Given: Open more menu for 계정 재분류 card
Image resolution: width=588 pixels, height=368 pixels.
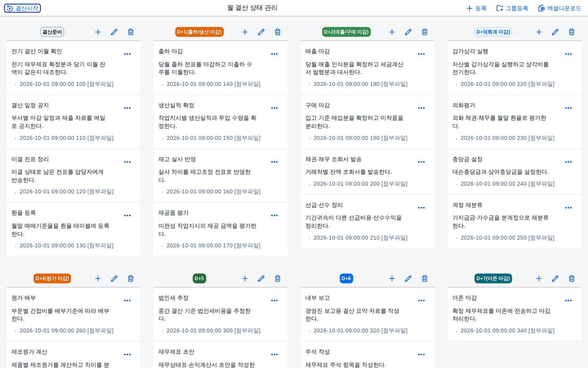Looking at the screenshot, I should point(568,207).
